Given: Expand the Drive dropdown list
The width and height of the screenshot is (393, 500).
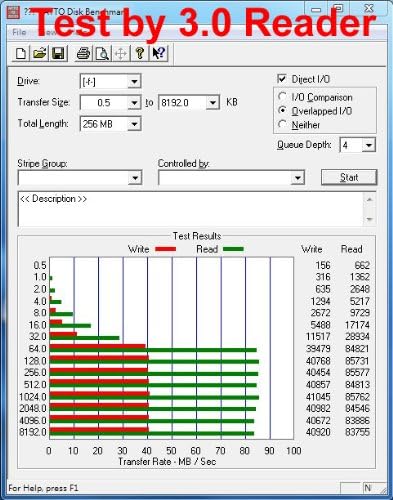Looking at the screenshot, I should pyautogui.click(x=134, y=81).
